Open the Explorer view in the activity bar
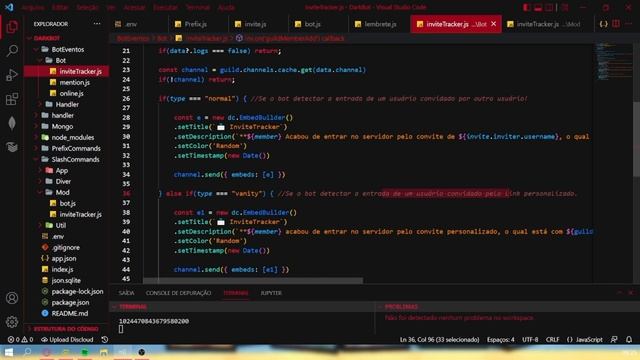This screenshot has height=360, width=640. tap(12, 27)
